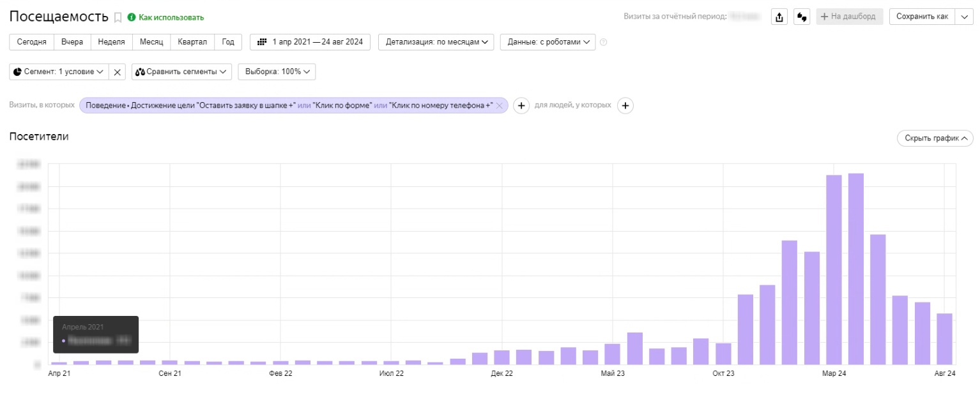Click the question mark help icon
Screen dimensions: 980x404
click(604, 43)
